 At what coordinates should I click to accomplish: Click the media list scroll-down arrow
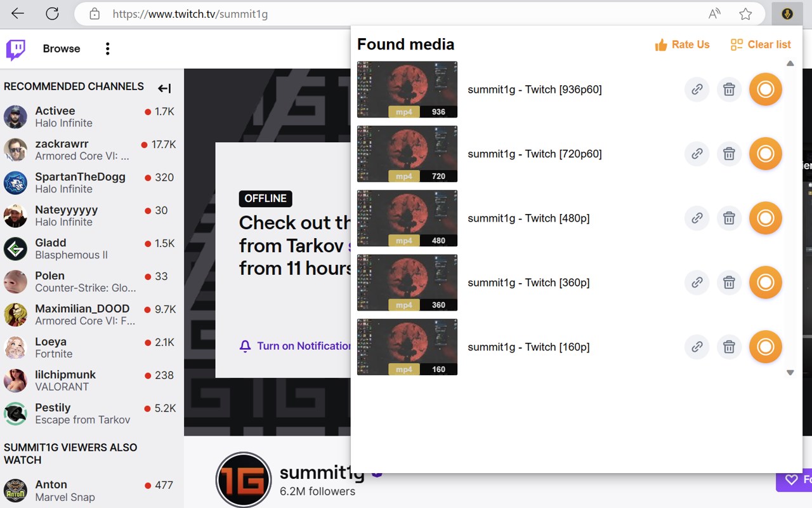pos(790,373)
